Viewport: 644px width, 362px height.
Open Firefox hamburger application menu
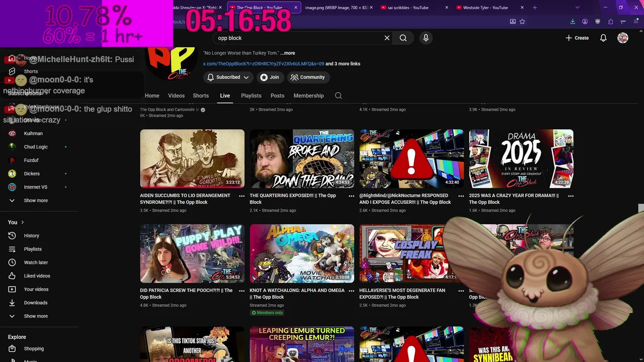point(636,22)
